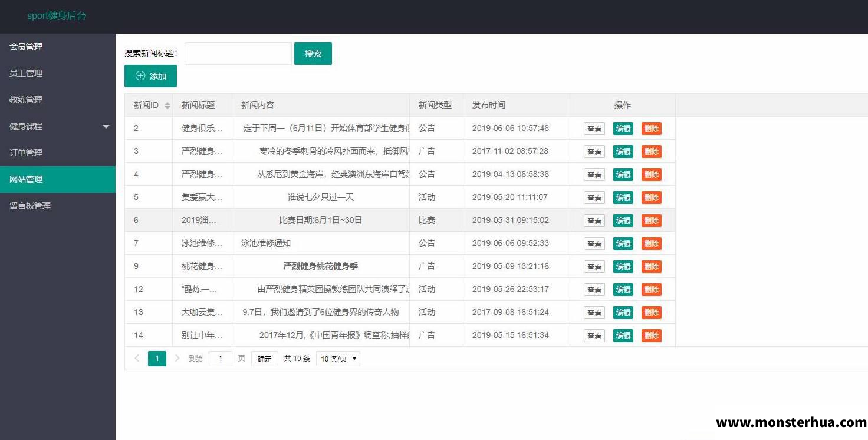Expand the 健身课程 sidebar menu arrow
This screenshot has width=868, height=440.
[x=106, y=126]
